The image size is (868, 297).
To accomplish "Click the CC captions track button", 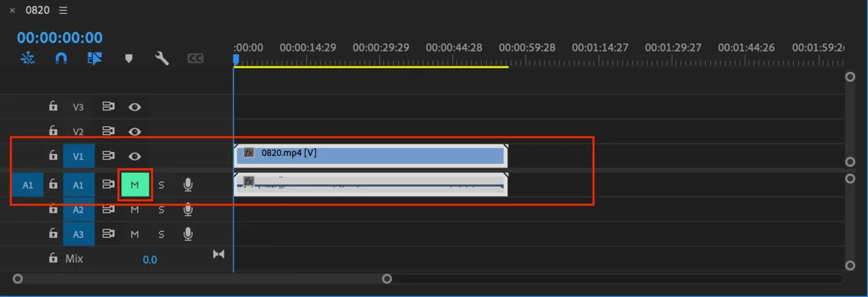I will tap(195, 59).
